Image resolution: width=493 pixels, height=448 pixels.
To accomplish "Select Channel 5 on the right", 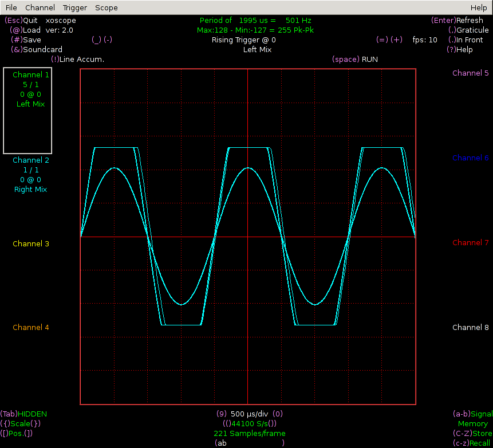I will pos(470,73).
